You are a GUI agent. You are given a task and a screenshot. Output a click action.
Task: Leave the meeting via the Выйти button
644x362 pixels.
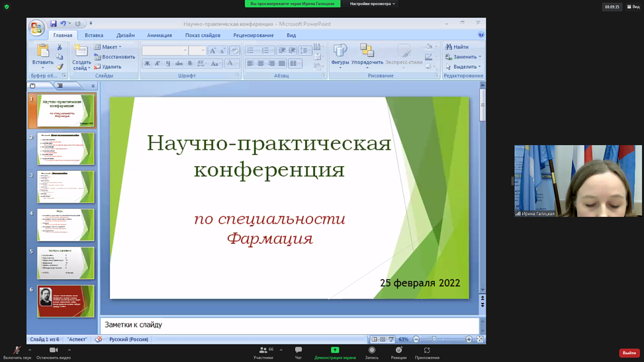(628, 353)
